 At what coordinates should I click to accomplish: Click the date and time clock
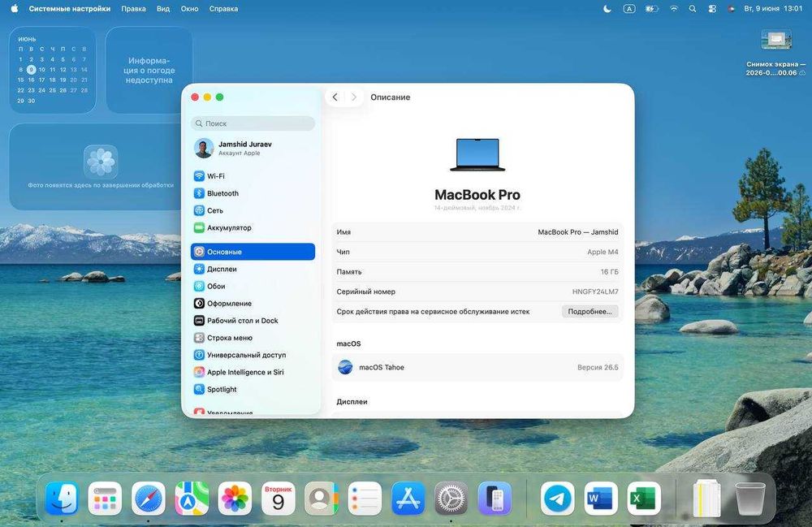773,8
